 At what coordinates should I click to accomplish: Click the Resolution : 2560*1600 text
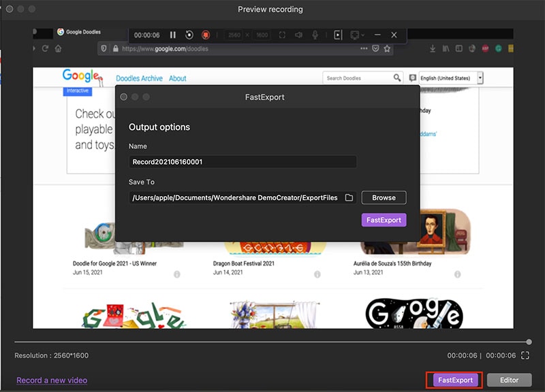click(x=52, y=355)
